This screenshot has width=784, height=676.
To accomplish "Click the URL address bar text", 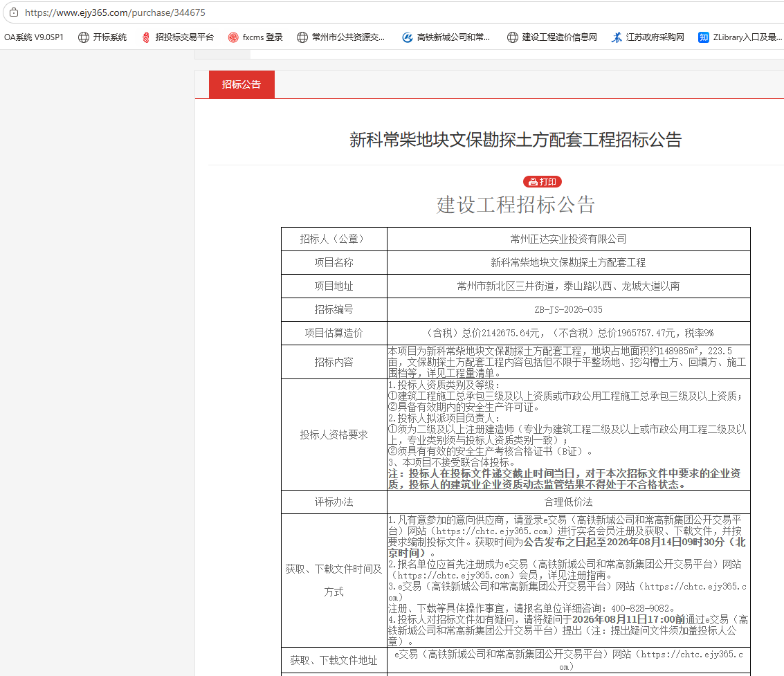I will 115,12.
